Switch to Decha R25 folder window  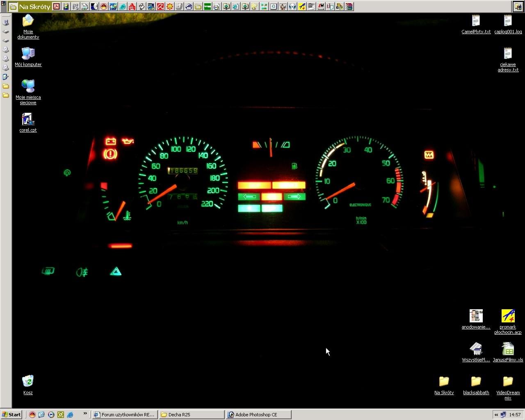pyautogui.click(x=192, y=415)
